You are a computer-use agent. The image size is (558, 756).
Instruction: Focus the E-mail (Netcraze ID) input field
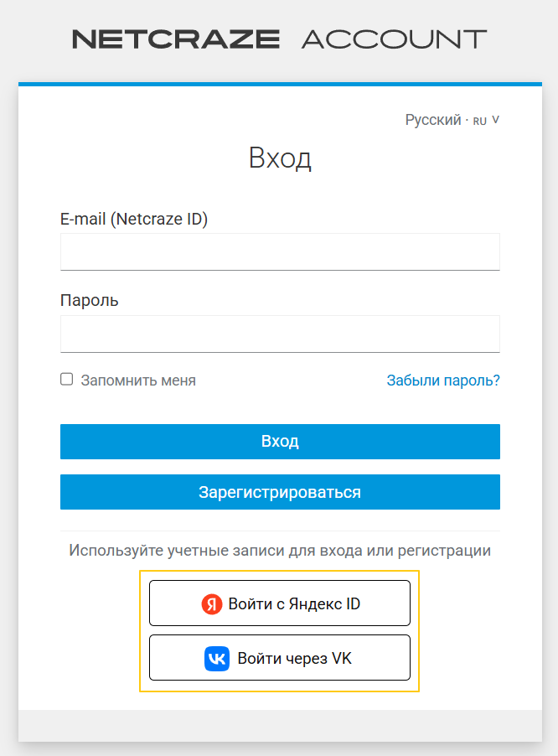280,251
